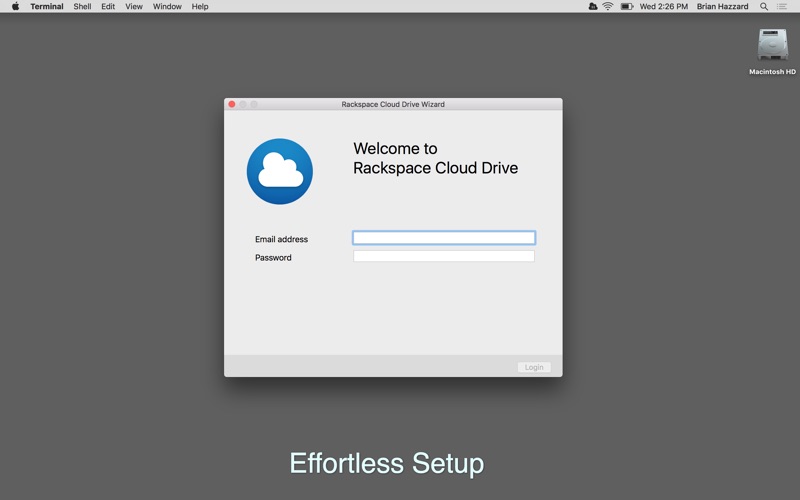This screenshot has width=800, height=500.
Task: Open the Edit menu
Action: pos(108,6)
